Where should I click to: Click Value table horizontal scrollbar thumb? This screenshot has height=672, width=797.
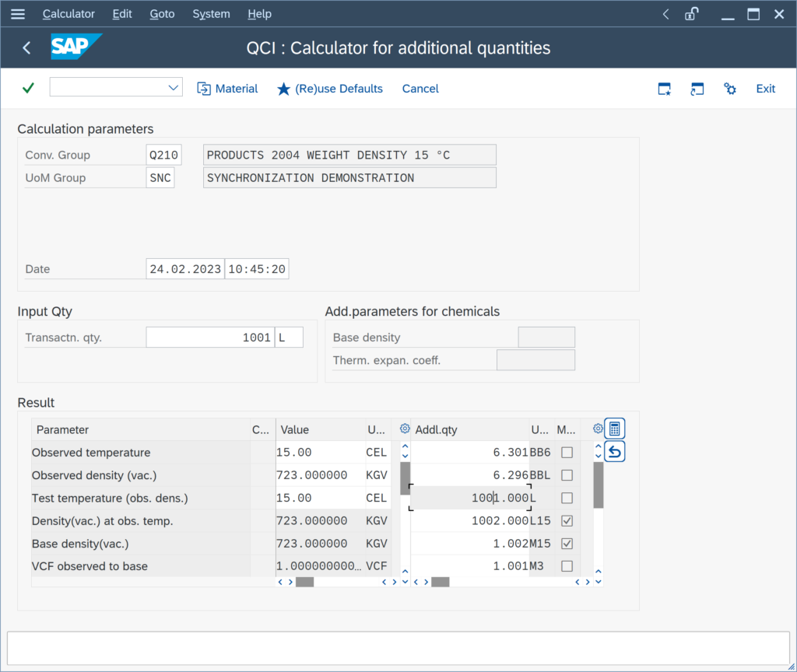tap(304, 582)
